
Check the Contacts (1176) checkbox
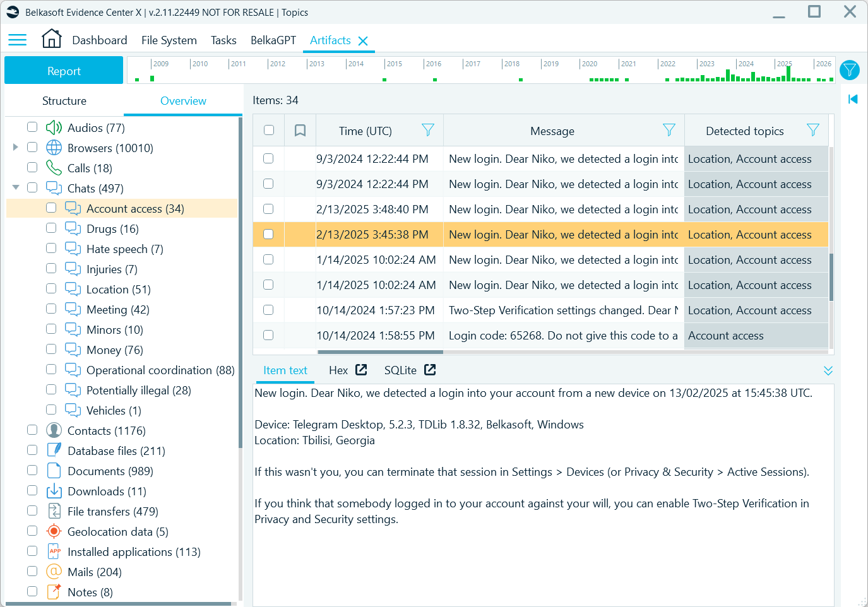click(x=32, y=430)
